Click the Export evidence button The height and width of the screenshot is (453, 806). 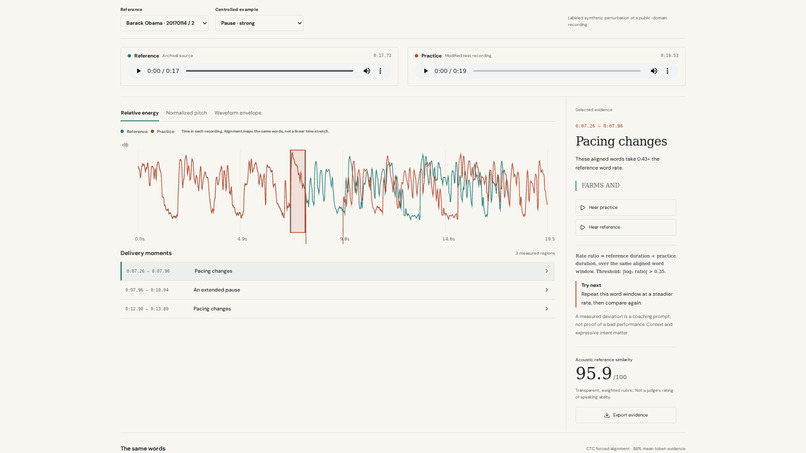pyautogui.click(x=626, y=415)
